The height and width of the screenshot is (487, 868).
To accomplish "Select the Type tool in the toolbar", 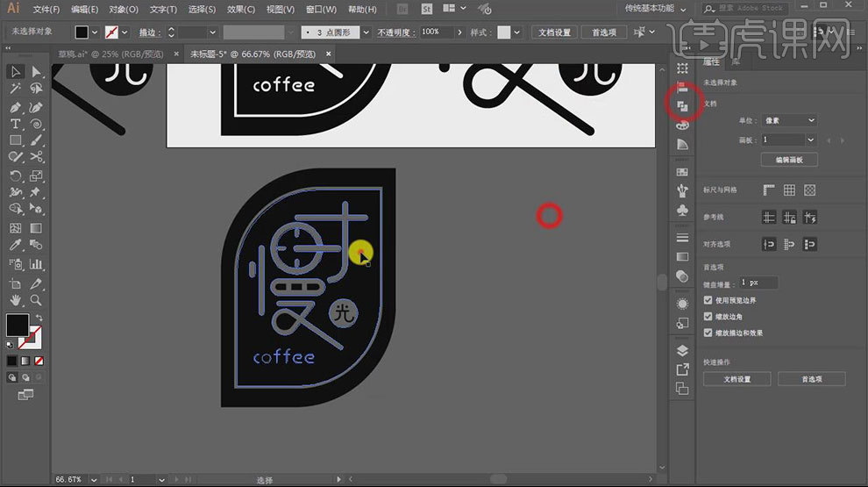I will pos(16,124).
